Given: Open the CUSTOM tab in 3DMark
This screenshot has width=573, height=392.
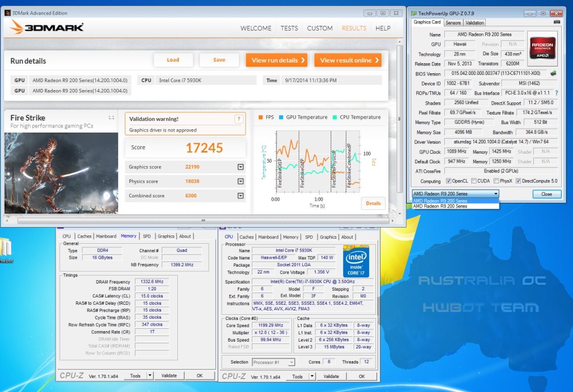Looking at the screenshot, I should pyautogui.click(x=320, y=28).
